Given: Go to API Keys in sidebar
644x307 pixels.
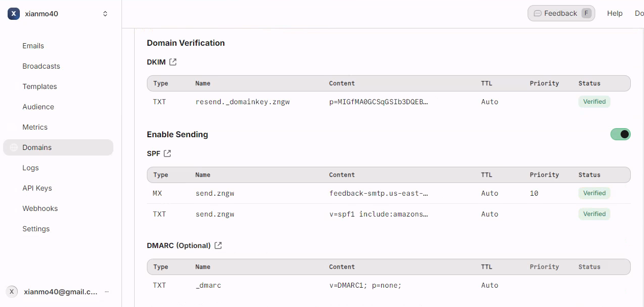Looking at the screenshot, I should tap(37, 188).
